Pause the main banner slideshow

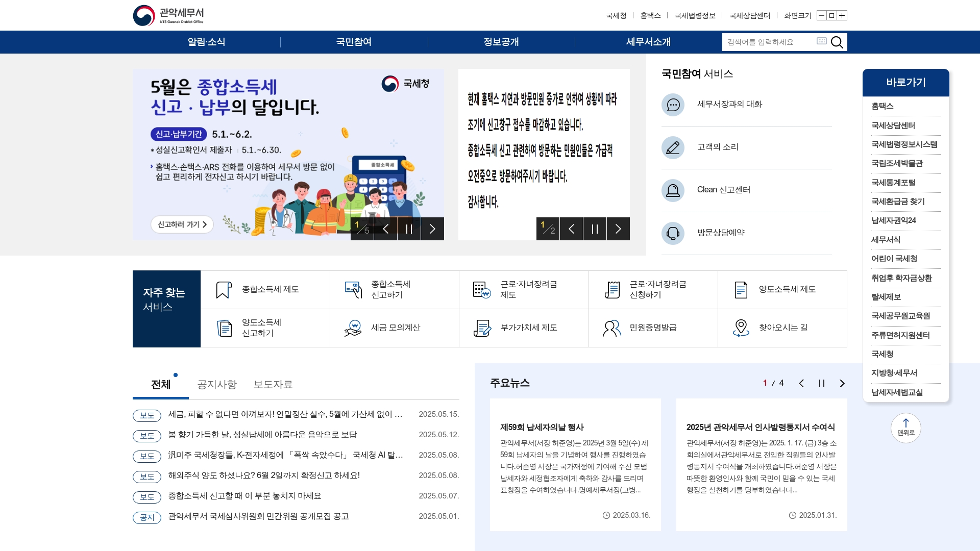coord(409,229)
